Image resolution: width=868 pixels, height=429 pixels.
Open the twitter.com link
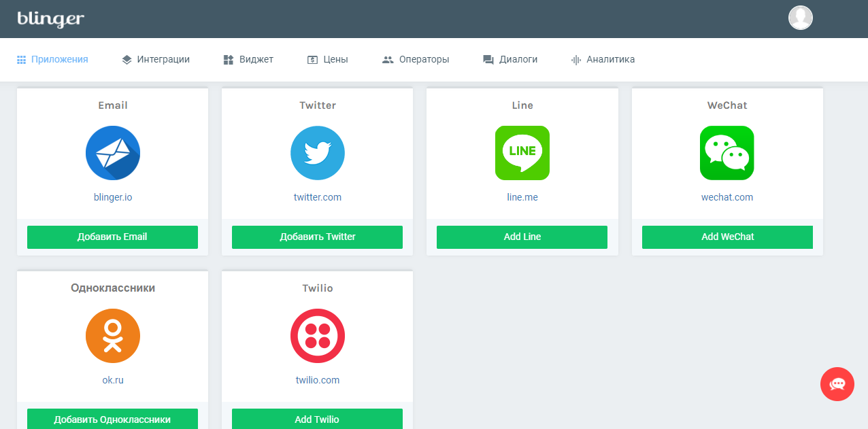318,198
